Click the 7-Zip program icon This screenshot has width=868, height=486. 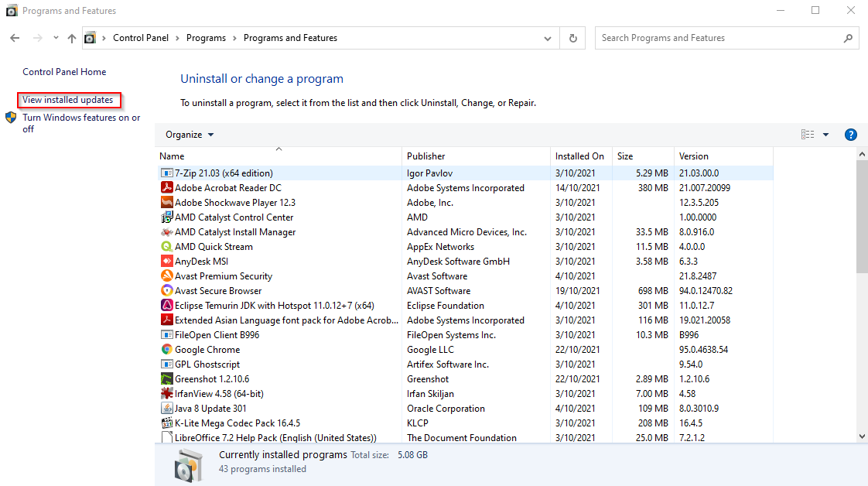166,173
